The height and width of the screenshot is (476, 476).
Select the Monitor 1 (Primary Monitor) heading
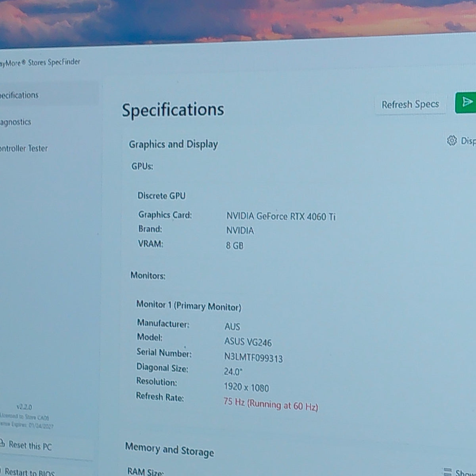(189, 306)
